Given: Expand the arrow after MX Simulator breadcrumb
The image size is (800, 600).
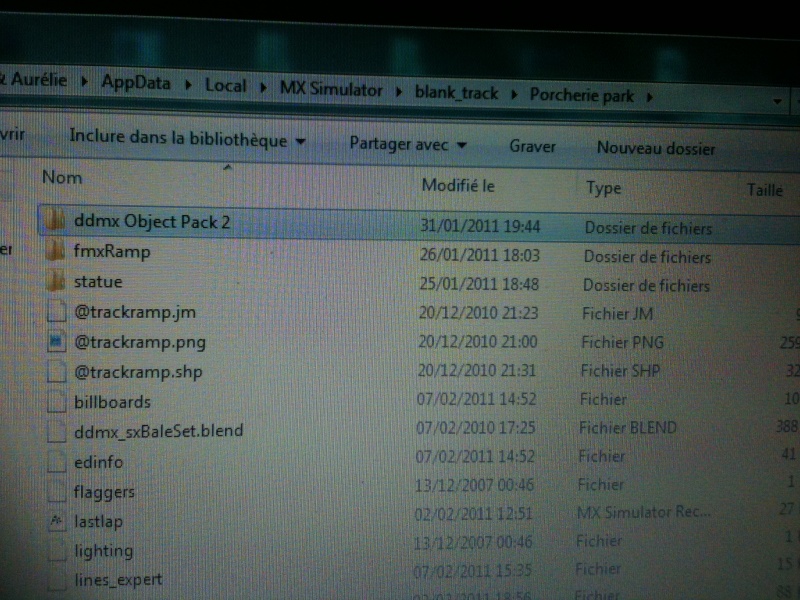Looking at the screenshot, I should tap(399, 91).
